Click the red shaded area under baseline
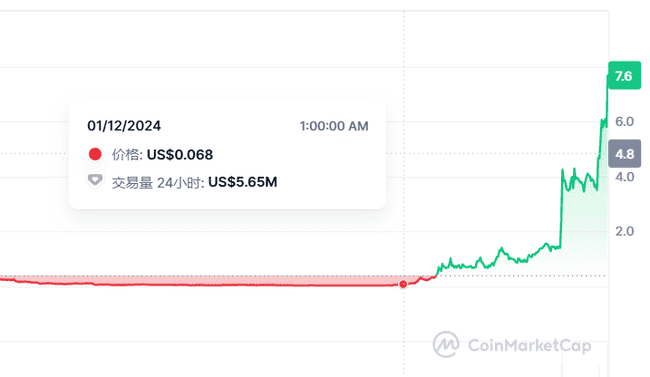This screenshot has height=377, width=650. click(x=207, y=280)
